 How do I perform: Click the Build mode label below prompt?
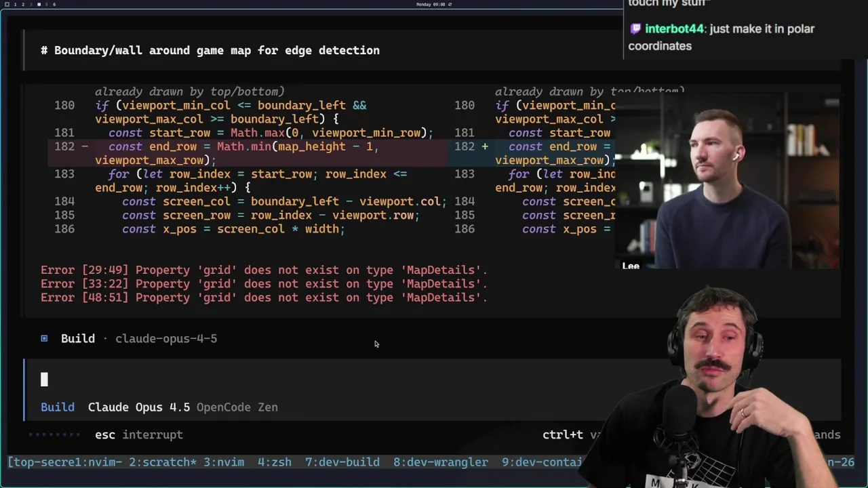[58, 407]
